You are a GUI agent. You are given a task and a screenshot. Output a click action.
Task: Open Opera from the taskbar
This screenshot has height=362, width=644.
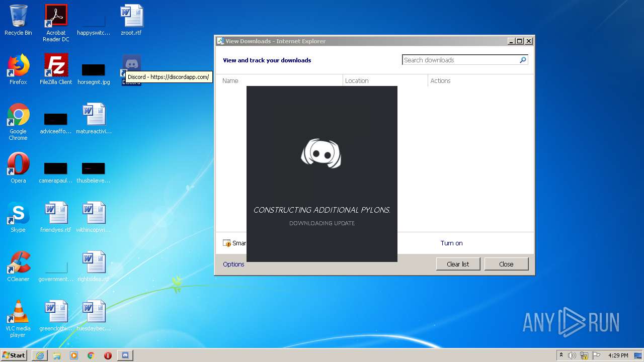108,355
